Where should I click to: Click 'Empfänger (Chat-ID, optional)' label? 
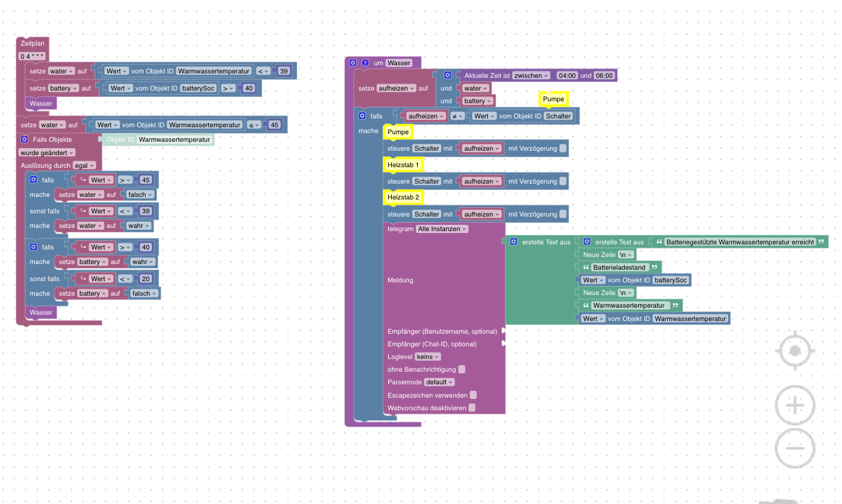click(432, 344)
